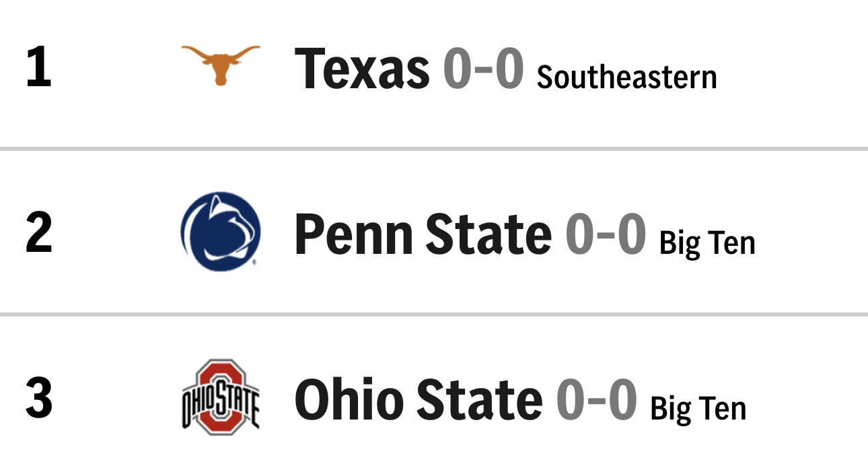Open the Ohio State team link
Screen dimensions: 868x466
(418, 399)
